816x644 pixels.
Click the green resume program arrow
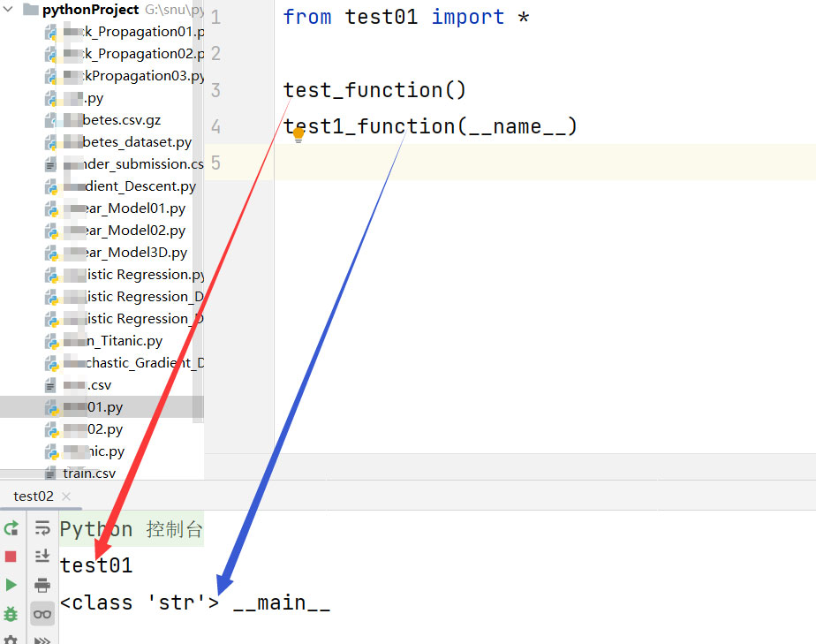tap(11, 585)
